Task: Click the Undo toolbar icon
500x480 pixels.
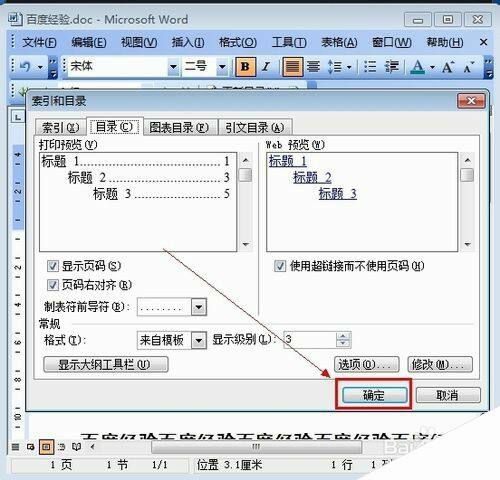Action: pos(25,67)
